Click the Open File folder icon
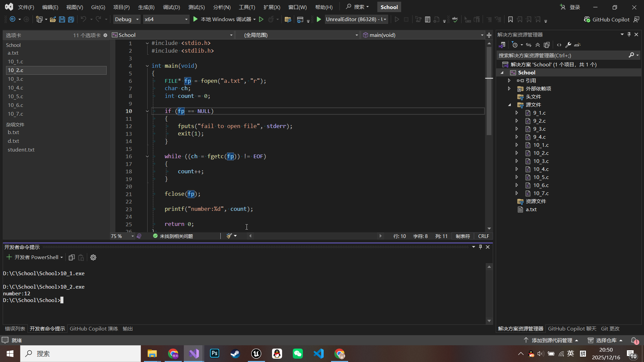 coord(53,19)
